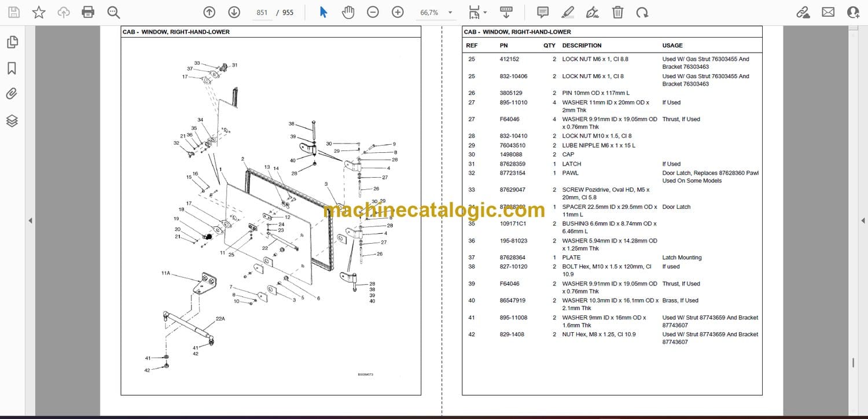
Task: Select part number 832-10406
Action: (x=513, y=76)
